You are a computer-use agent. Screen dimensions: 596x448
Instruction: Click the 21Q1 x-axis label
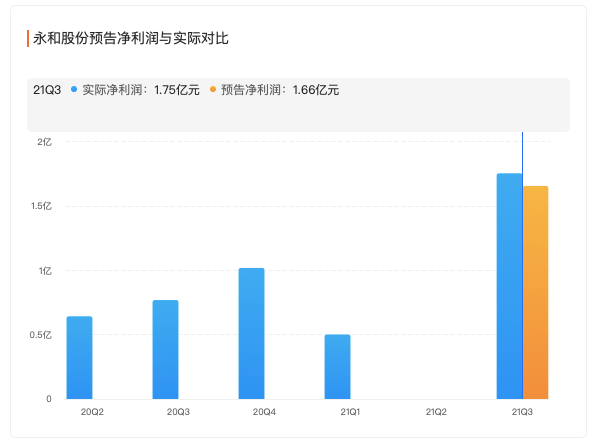(350, 412)
